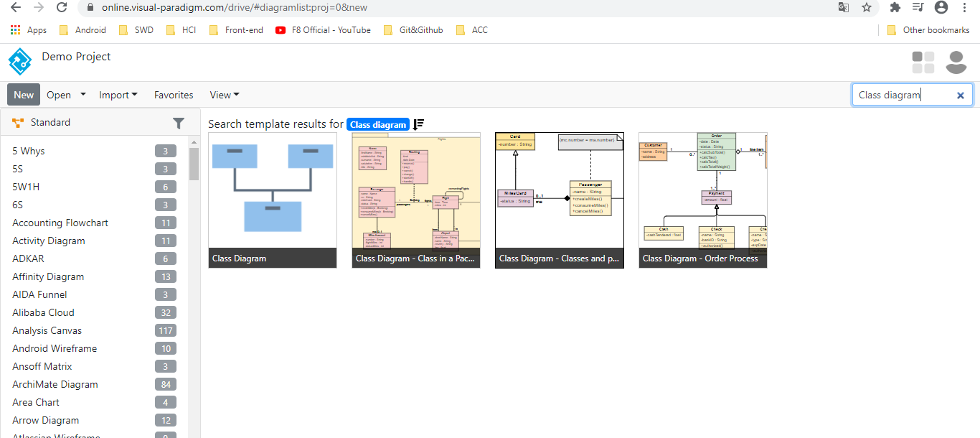Image resolution: width=980 pixels, height=438 pixels.
Task: Open the filter icon in sidebar
Action: click(x=179, y=123)
